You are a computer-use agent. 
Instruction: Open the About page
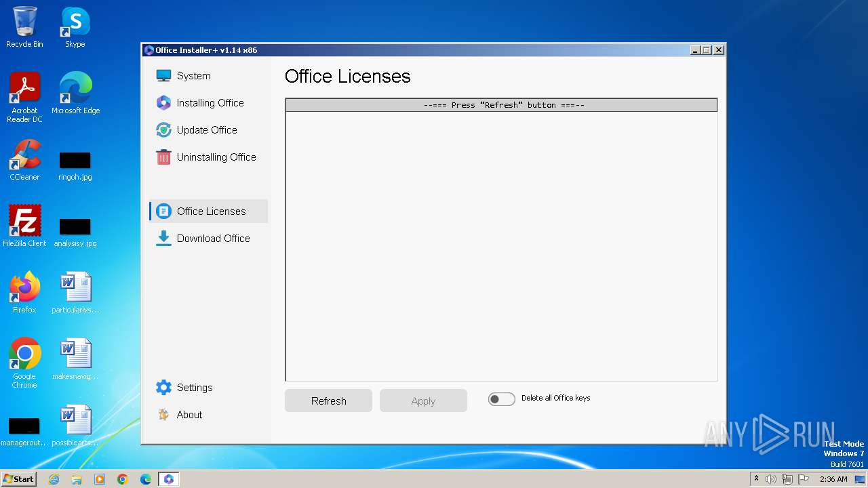coord(189,415)
